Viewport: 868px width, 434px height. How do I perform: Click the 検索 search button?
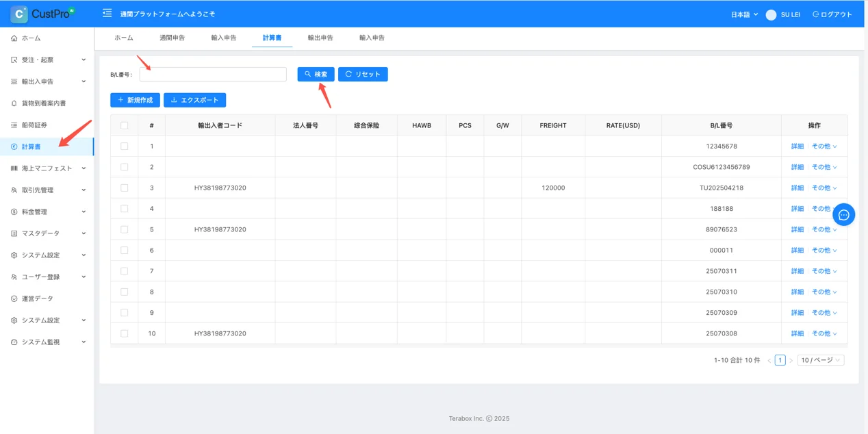(x=316, y=74)
